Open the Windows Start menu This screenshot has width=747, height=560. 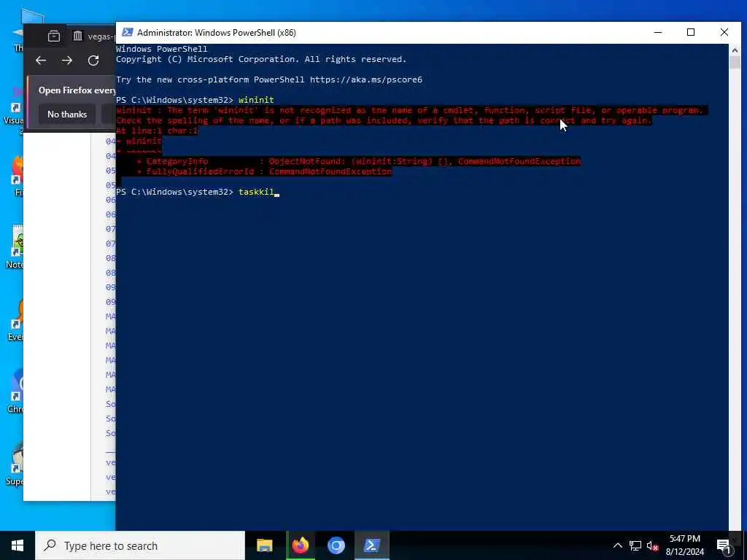pos(18,545)
